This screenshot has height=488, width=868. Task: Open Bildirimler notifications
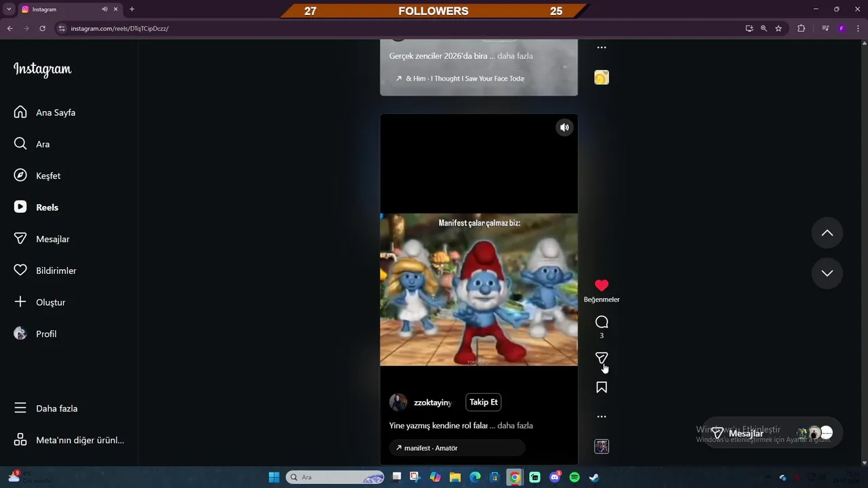(45, 270)
